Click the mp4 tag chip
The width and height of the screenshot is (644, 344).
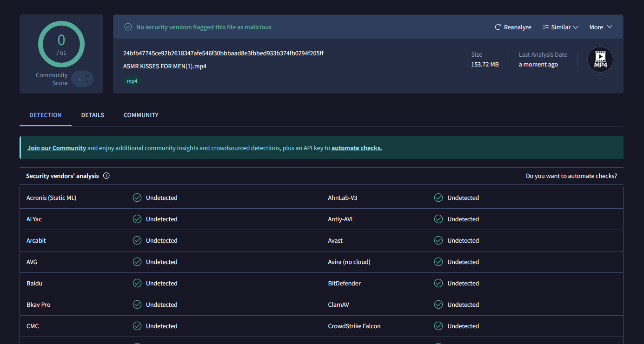click(x=132, y=81)
